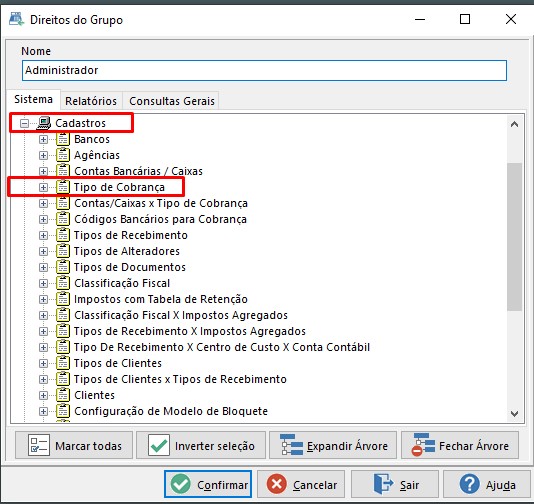This screenshot has width=534, height=504.
Task: Click the Tipos de Clientes x Tipos de Recebimento icon
Action: pyautogui.click(x=63, y=379)
